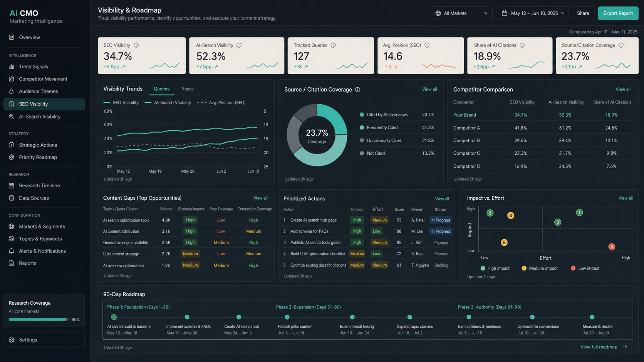Viewport: 644px width, 362px height.
Task: Click the Not Cited legend dot
Action: click(362, 153)
